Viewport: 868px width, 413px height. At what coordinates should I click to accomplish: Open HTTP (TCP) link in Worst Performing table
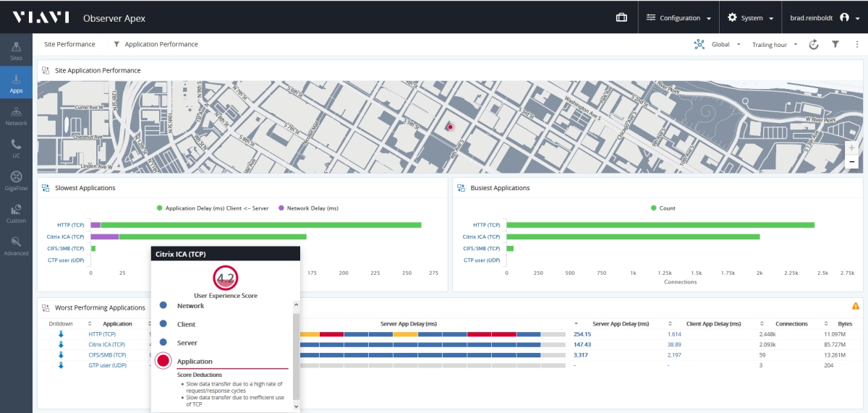pyautogui.click(x=102, y=334)
